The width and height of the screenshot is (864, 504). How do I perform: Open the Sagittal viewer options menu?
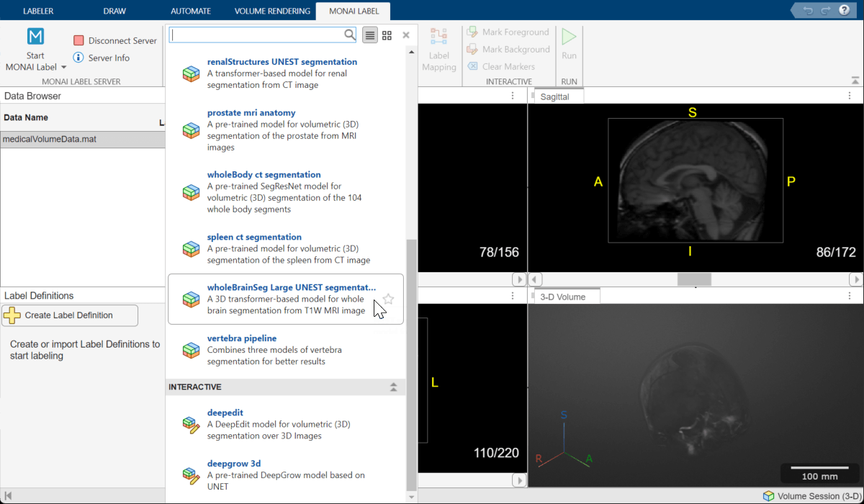[849, 94]
